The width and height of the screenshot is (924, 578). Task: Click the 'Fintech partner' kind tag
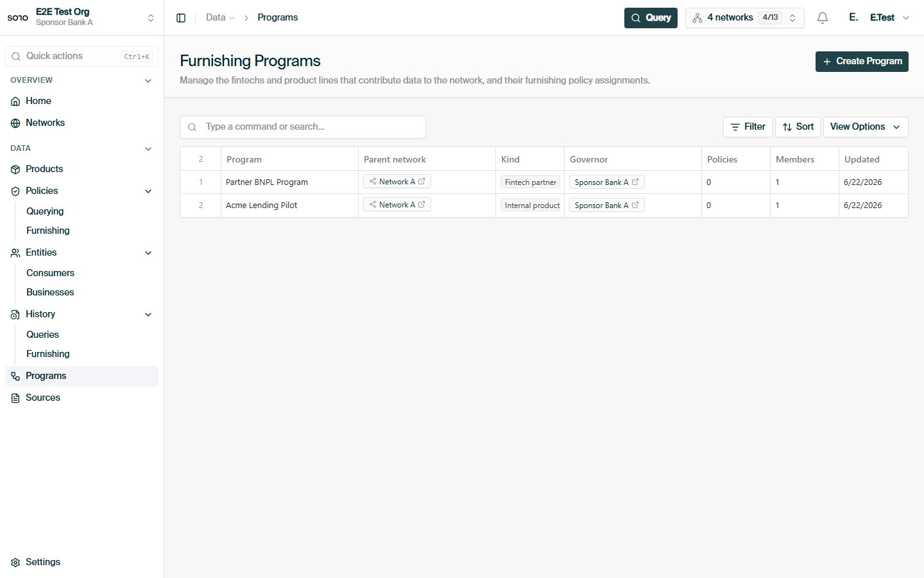click(x=530, y=182)
